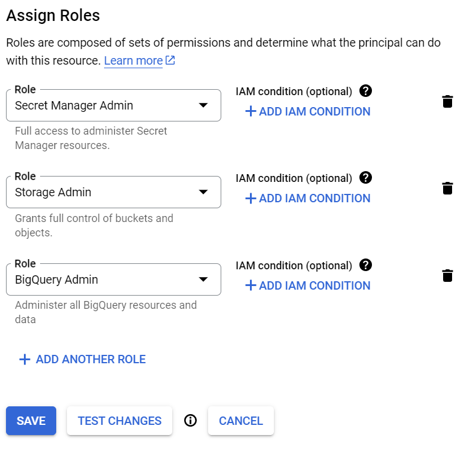Add IAM condition for BigQuery Admin
Viewport: 476px width, 453px height.
coord(308,285)
